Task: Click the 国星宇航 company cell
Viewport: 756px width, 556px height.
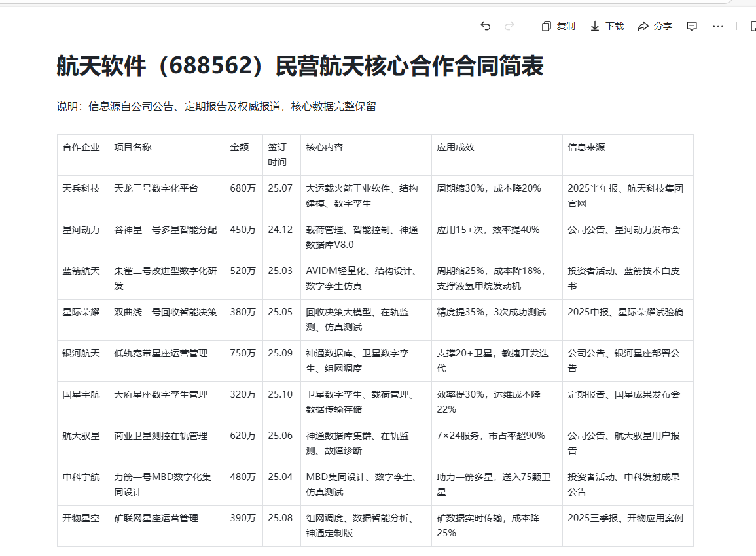Action: [x=83, y=402]
